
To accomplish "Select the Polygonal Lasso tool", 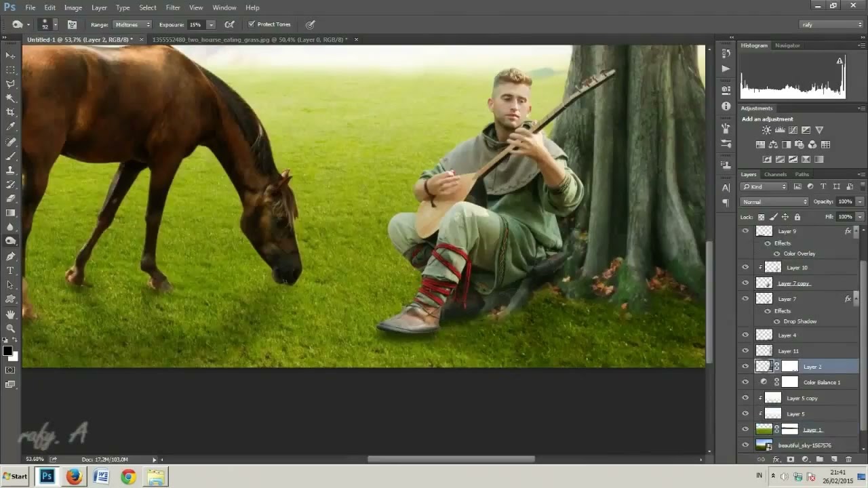I will 10,84.
